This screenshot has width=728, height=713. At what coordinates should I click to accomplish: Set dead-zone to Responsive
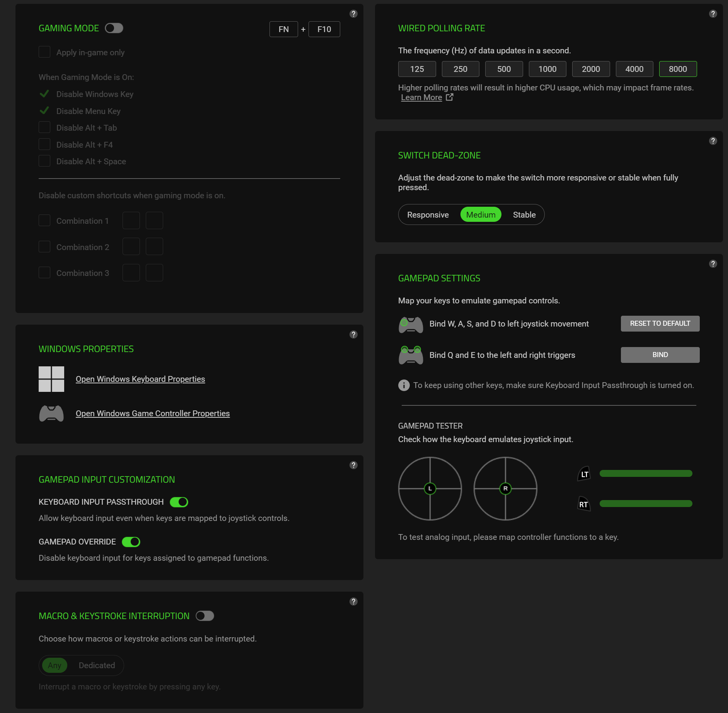(428, 215)
